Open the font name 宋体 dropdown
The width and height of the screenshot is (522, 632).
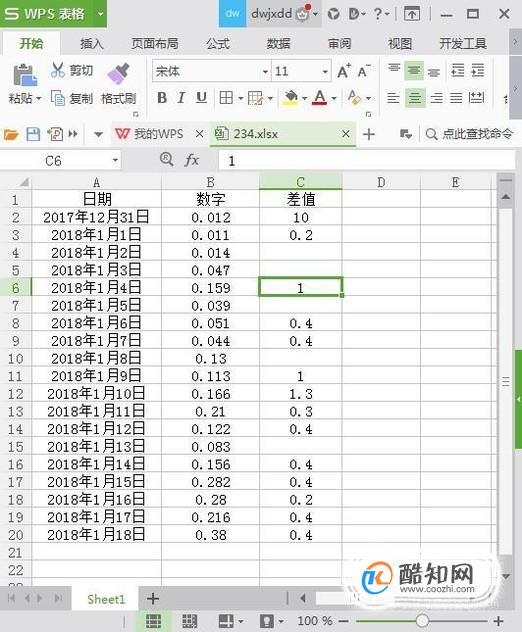(x=265, y=72)
